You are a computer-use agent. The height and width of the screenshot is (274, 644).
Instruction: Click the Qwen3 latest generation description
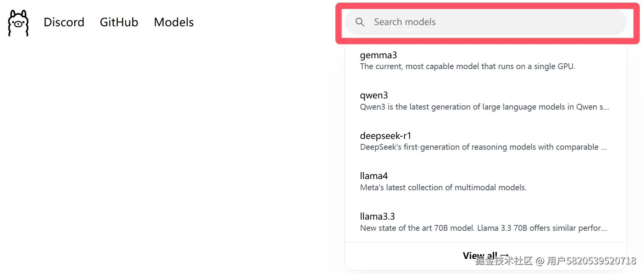(484, 107)
